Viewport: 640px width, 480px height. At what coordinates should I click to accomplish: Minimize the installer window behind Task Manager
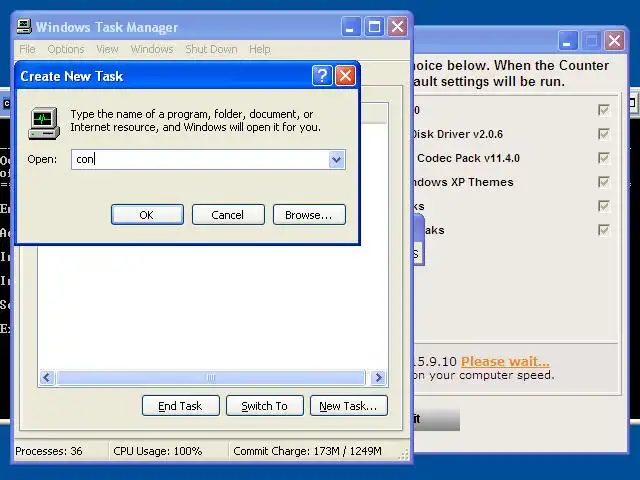pyautogui.click(x=568, y=40)
